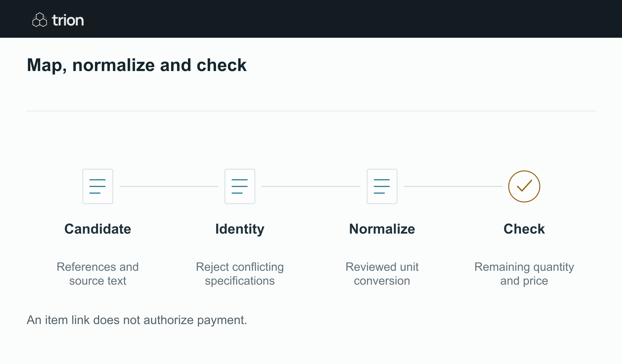Click the Identity step heading
Image resolution: width=622 pixels, height=364 pixels.
[240, 229]
